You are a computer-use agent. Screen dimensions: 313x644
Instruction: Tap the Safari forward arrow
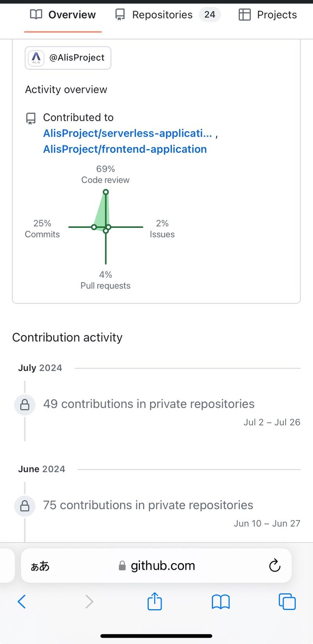click(89, 601)
